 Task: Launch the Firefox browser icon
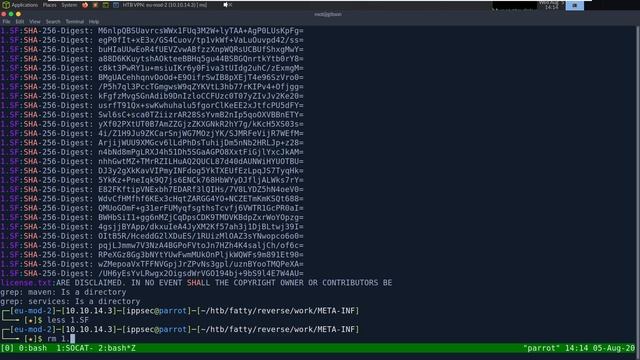pos(85,5)
